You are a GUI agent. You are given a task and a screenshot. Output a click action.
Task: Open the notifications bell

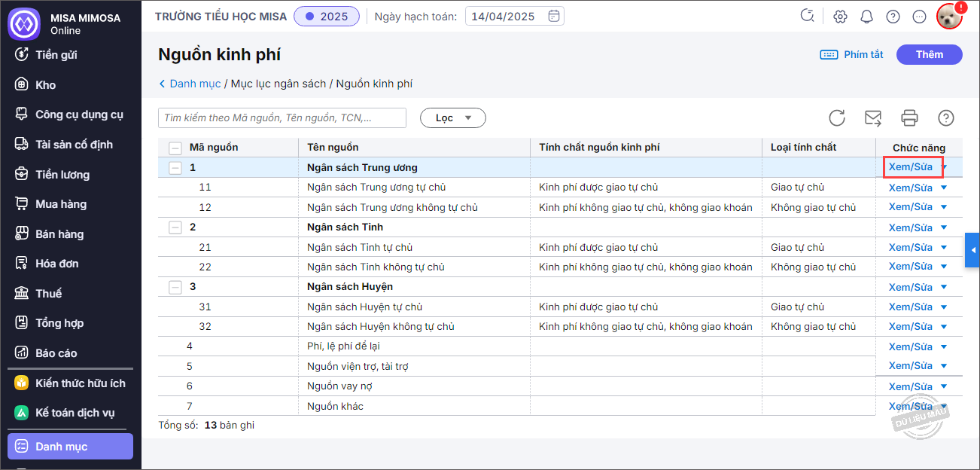(x=866, y=17)
